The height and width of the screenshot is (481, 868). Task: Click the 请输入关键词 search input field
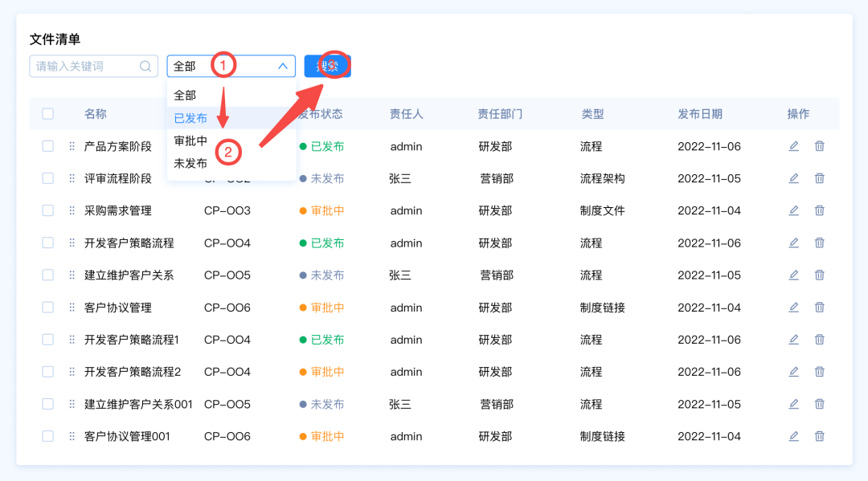(x=84, y=67)
